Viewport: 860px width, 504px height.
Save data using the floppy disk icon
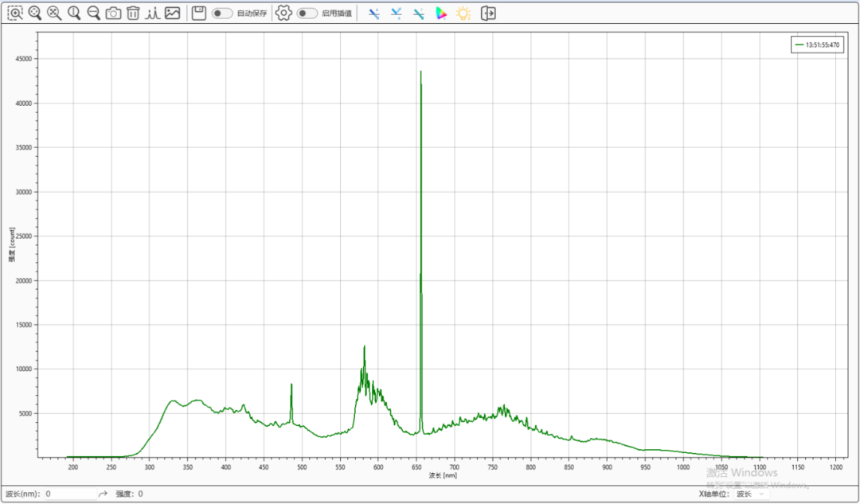pos(199,13)
